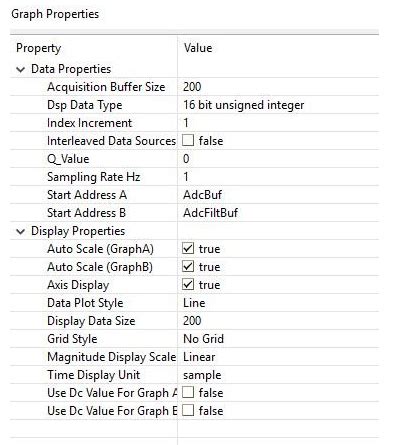Change Time Display Unit sample value
This screenshot has width=399, height=445.
click(x=278, y=375)
